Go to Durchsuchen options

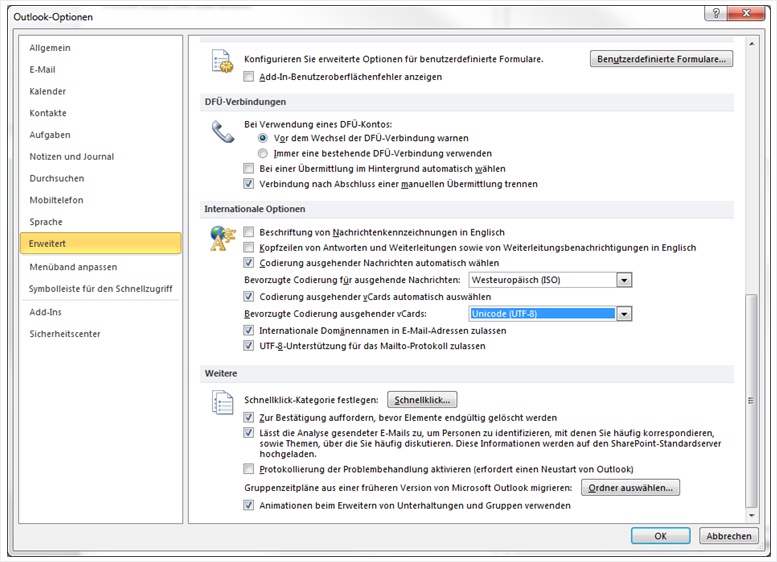tap(100, 179)
